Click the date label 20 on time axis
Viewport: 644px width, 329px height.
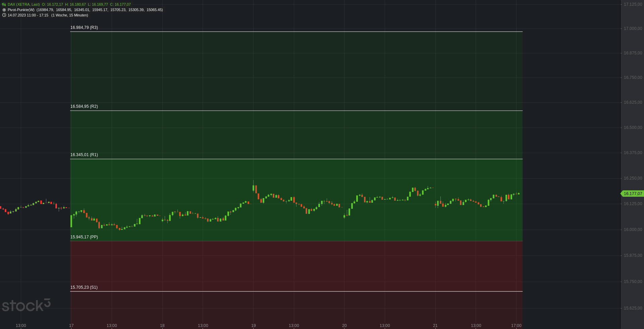(x=344, y=326)
